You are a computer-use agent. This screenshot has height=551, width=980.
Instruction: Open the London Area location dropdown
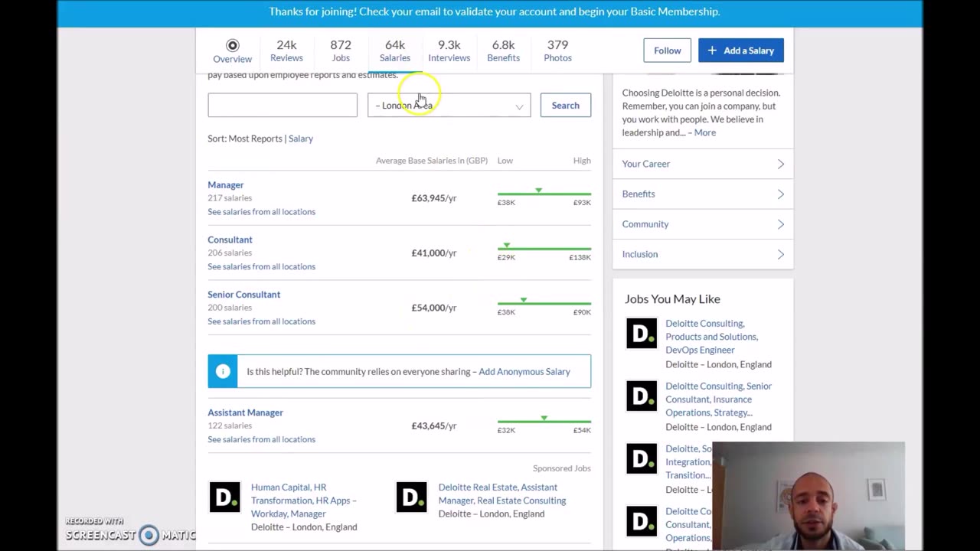pos(449,105)
